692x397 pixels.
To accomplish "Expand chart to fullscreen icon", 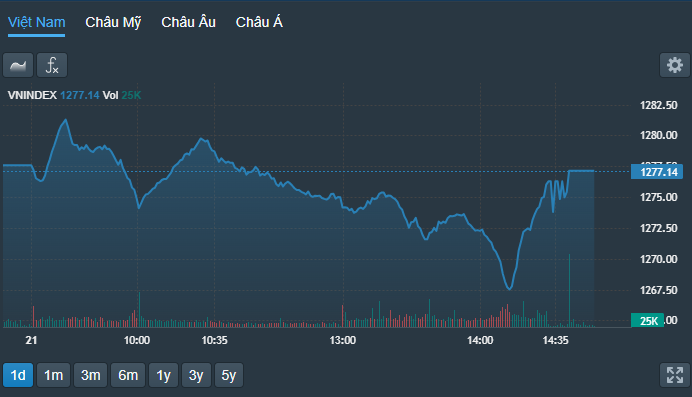I will tap(675, 375).
